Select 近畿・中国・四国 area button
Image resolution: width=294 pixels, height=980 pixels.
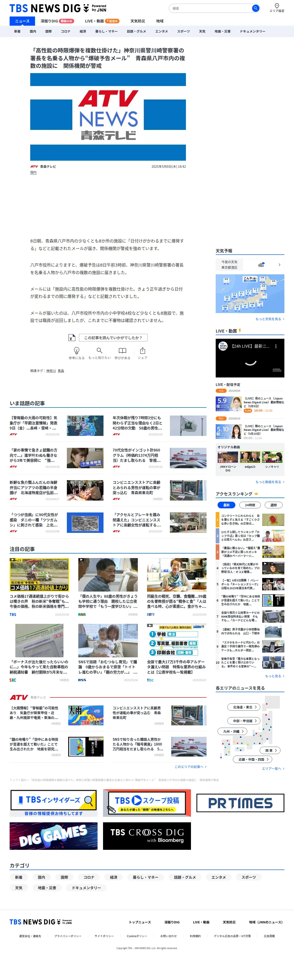[253, 759]
